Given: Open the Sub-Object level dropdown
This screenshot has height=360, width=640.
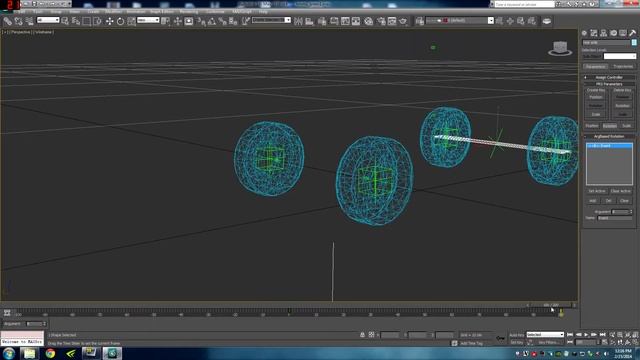Looking at the screenshot, I should [x=620, y=56].
